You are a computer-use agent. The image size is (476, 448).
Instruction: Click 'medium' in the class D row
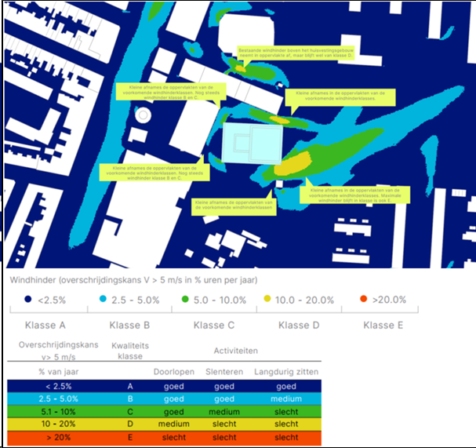(x=174, y=424)
